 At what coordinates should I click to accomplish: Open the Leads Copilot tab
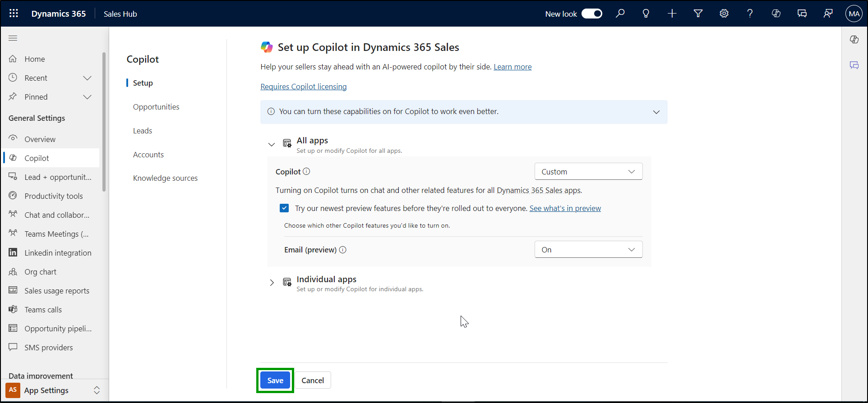(x=143, y=131)
